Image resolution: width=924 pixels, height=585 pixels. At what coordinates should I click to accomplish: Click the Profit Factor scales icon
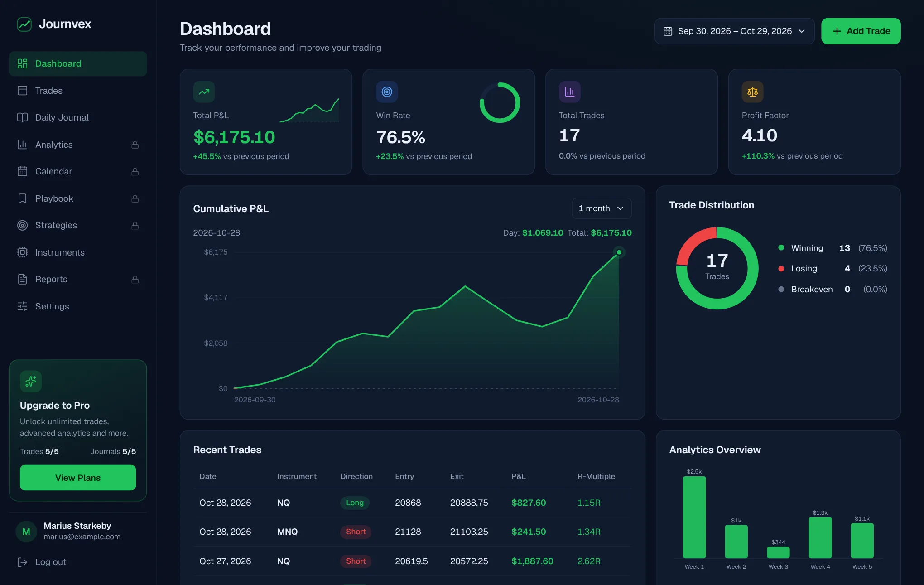753,92
